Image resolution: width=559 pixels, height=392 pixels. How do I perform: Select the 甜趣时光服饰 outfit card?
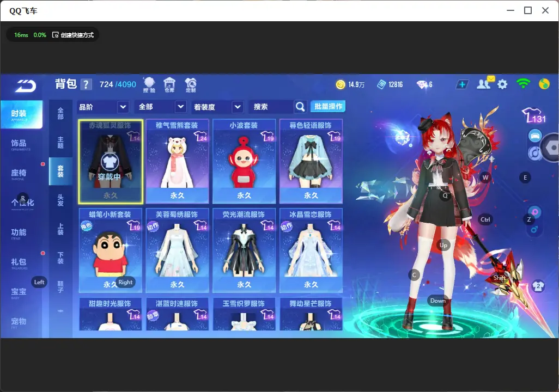click(110, 314)
